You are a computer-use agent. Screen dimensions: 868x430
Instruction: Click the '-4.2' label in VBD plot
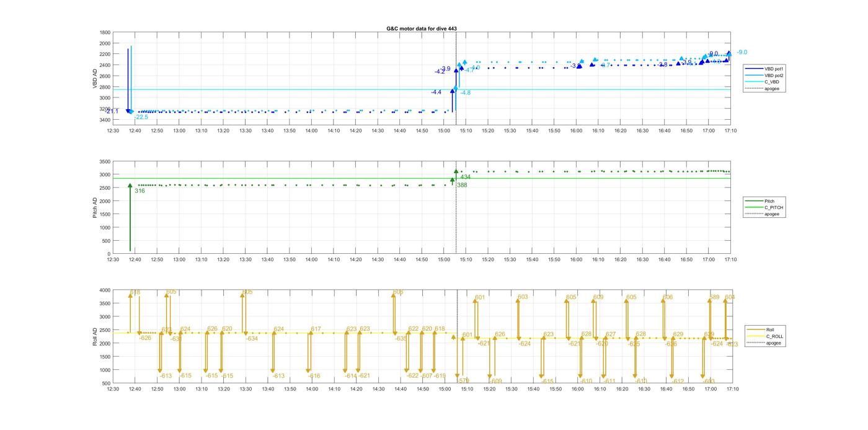click(x=440, y=71)
